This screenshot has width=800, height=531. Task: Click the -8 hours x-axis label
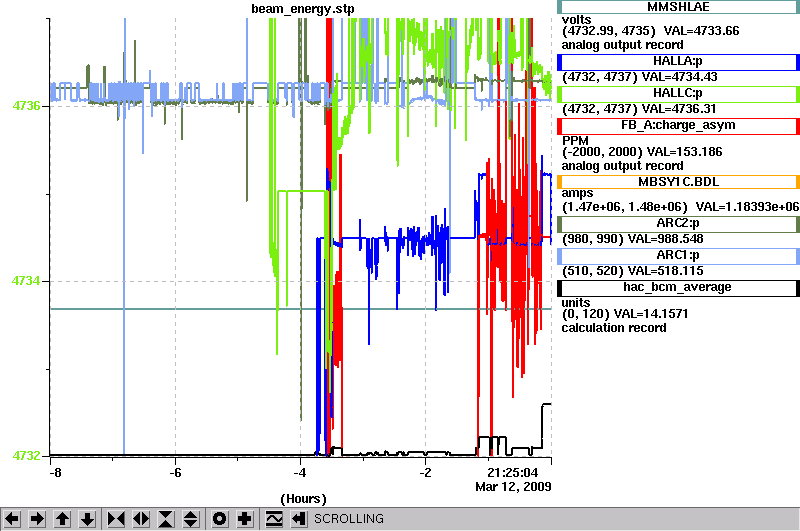pyautogui.click(x=55, y=472)
